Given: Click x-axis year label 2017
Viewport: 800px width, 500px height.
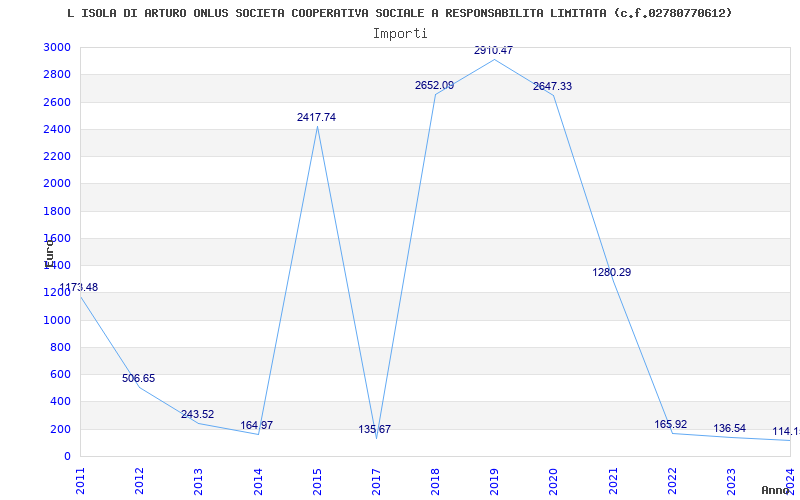Looking at the screenshot, I should tap(376, 481).
